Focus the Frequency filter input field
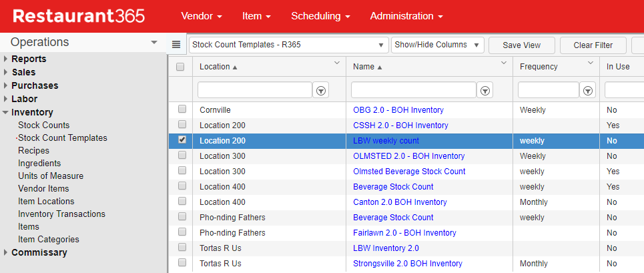The height and width of the screenshot is (273, 644). 549,90
